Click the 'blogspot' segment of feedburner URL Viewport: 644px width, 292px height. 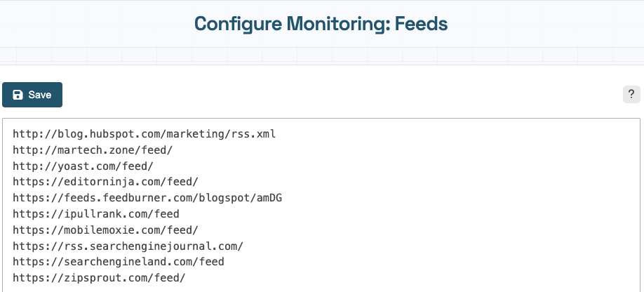(x=224, y=198)
